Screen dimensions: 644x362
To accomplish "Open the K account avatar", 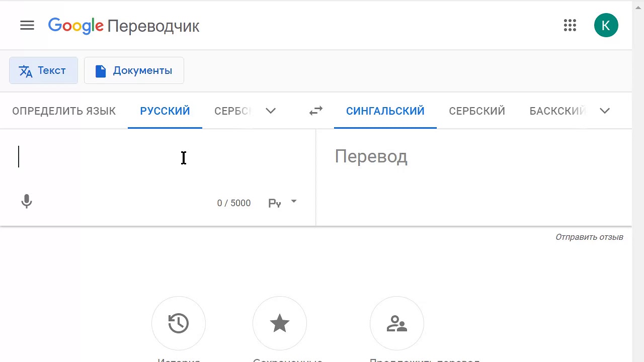I will point(606,26).
